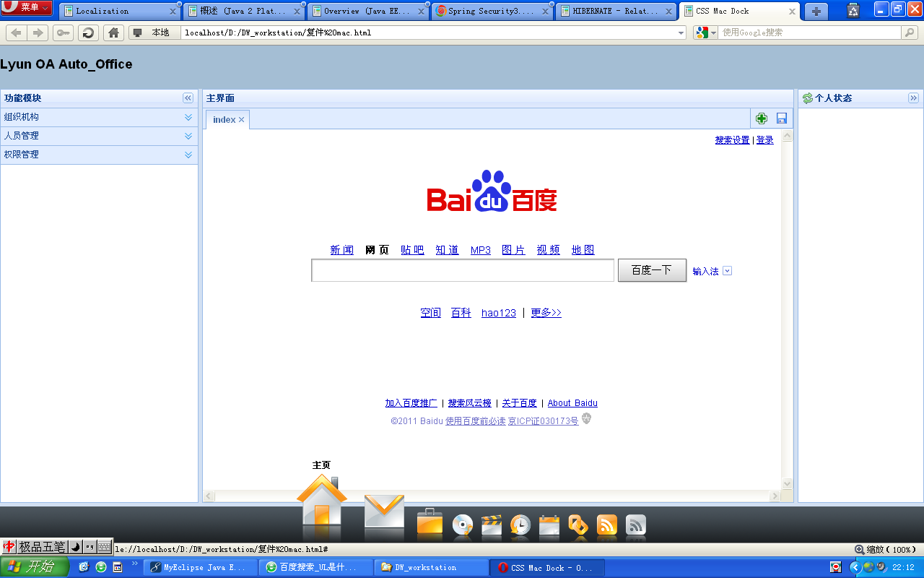Switch to the Localization browser tab
This screenshot has height=578, width=924.
119,12
